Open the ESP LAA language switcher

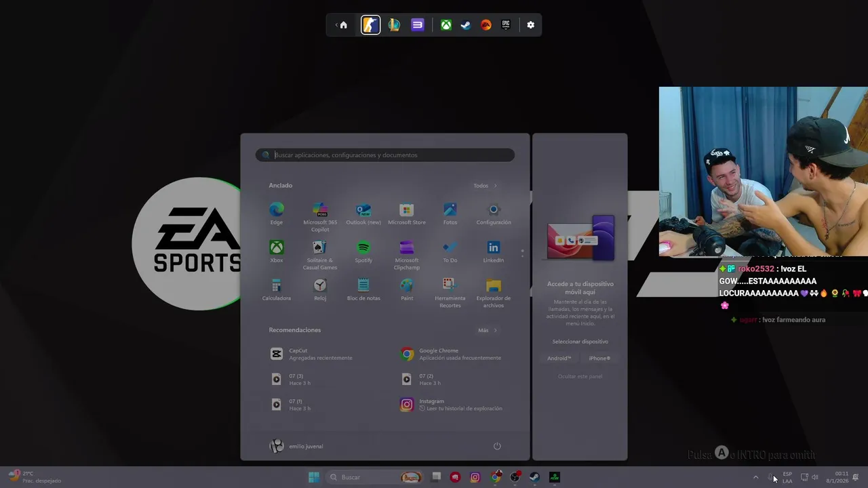[x=787, y=477]
